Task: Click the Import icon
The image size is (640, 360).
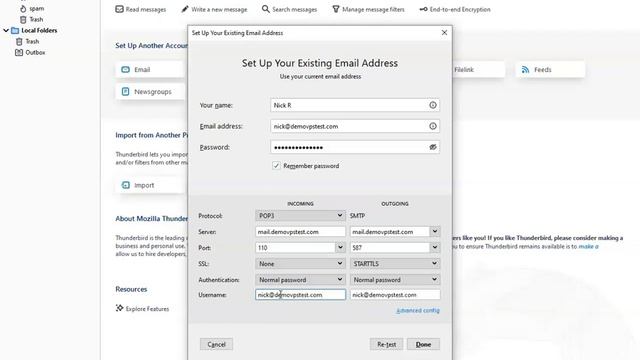Action: coord(126,185)
